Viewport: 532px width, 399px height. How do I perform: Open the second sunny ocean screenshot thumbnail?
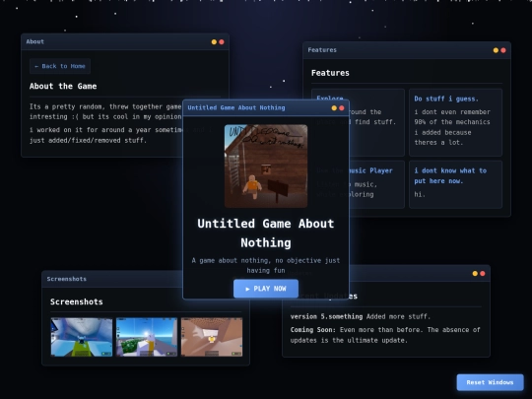[147, 337]
